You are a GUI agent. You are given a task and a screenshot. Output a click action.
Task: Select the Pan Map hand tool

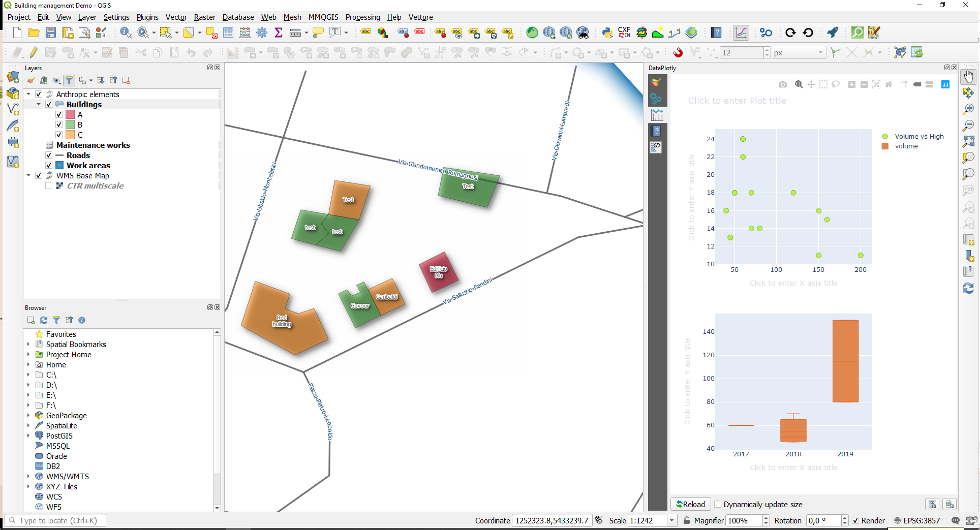(x=968, y=77)
